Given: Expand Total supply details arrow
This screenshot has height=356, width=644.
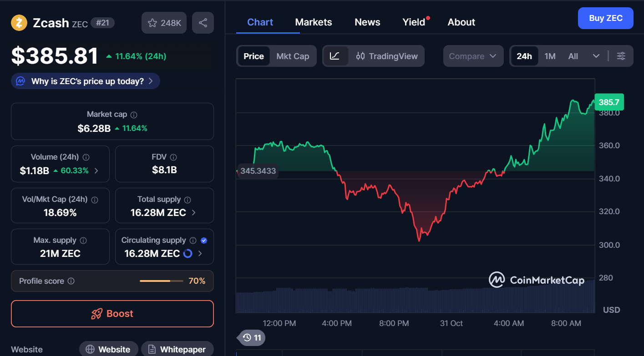Looking at the screenshot, I should click(x=194, y=213).
